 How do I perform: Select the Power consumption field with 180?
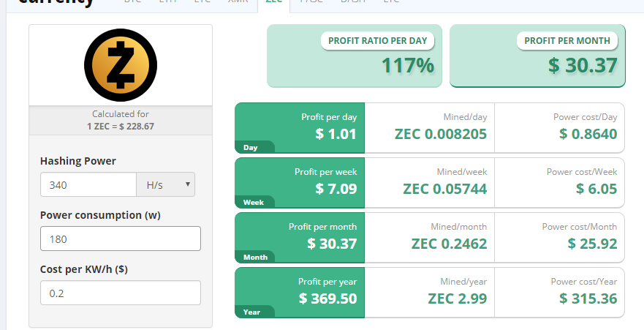pyautogui.click(x=121, y=239)
